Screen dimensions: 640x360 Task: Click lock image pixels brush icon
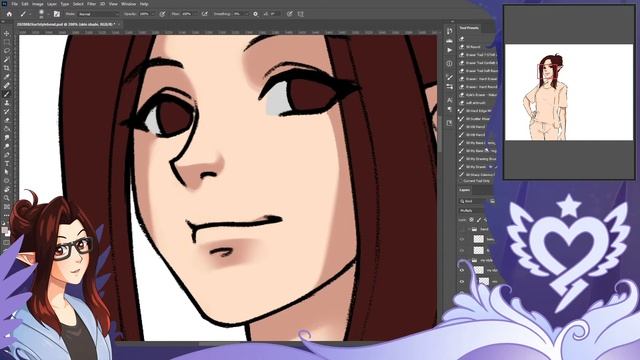[479, 220]
